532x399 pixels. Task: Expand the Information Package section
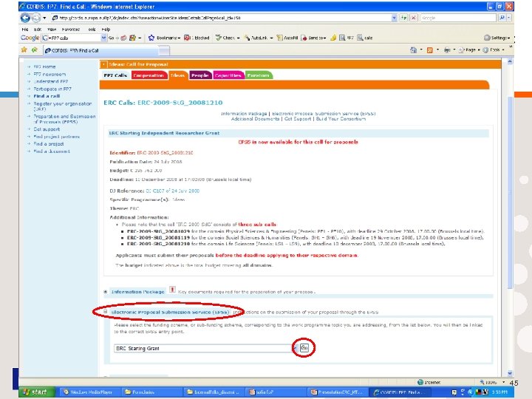coord(106,292)
